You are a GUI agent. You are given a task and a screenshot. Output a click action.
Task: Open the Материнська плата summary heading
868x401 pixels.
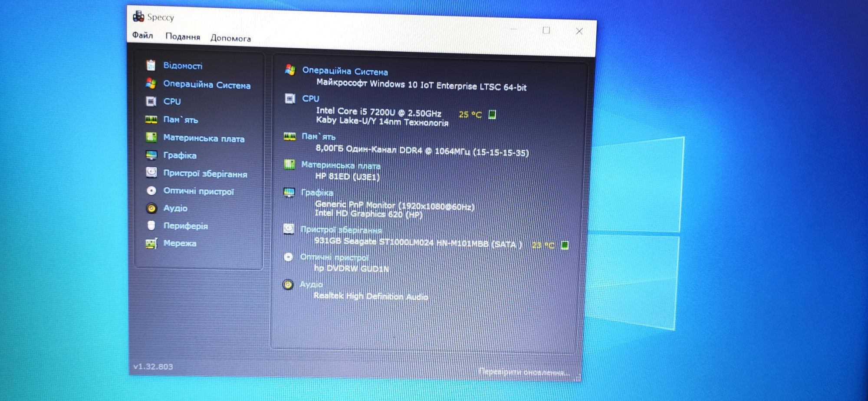click(341, 166)
